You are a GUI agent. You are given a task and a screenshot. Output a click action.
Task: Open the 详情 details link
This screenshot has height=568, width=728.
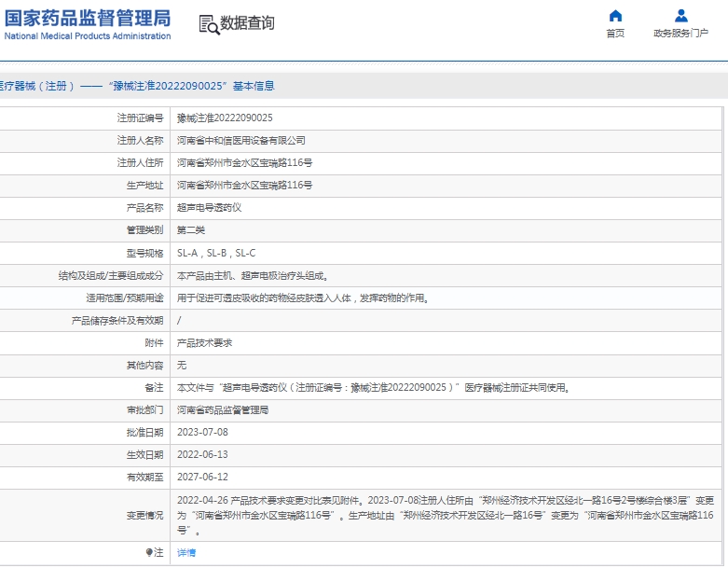point(186,553)
